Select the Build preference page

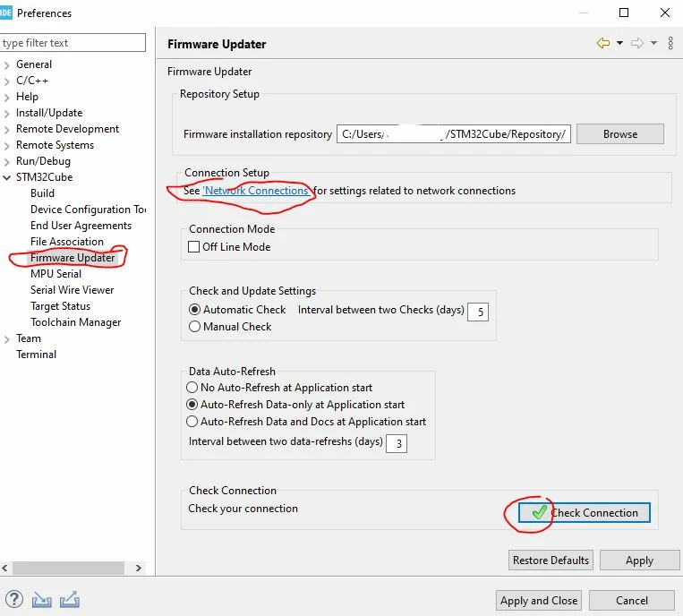click(x=42, y=193)
